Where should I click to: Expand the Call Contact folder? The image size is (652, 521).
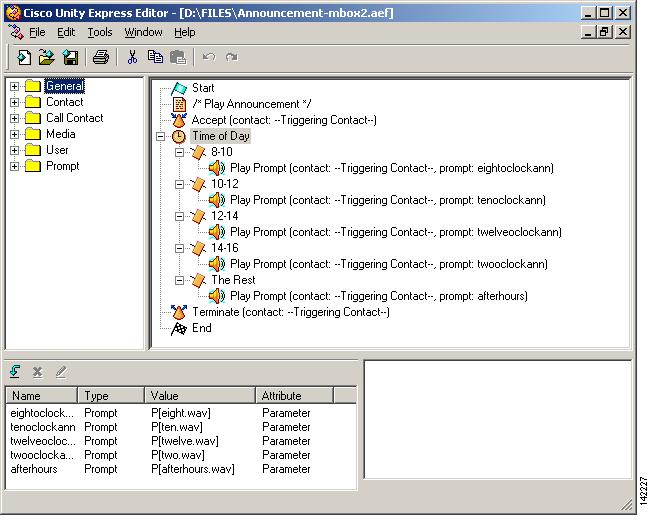pyautogui.click(x=15, y=119)
